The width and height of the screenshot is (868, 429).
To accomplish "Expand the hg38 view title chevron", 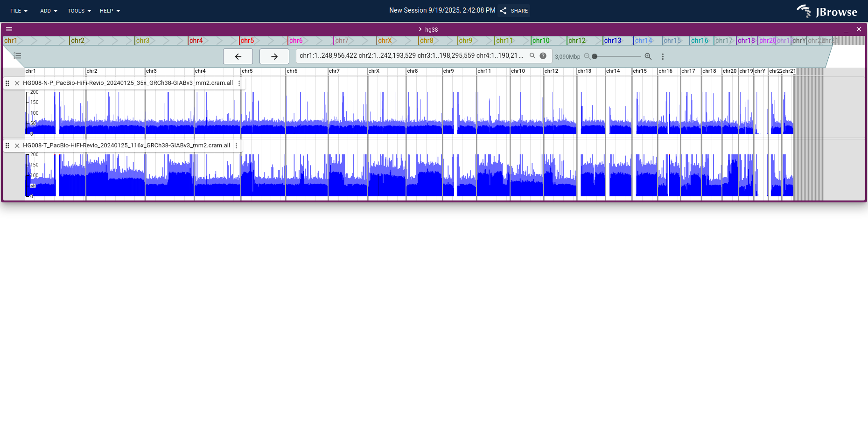I will point(420,29).
